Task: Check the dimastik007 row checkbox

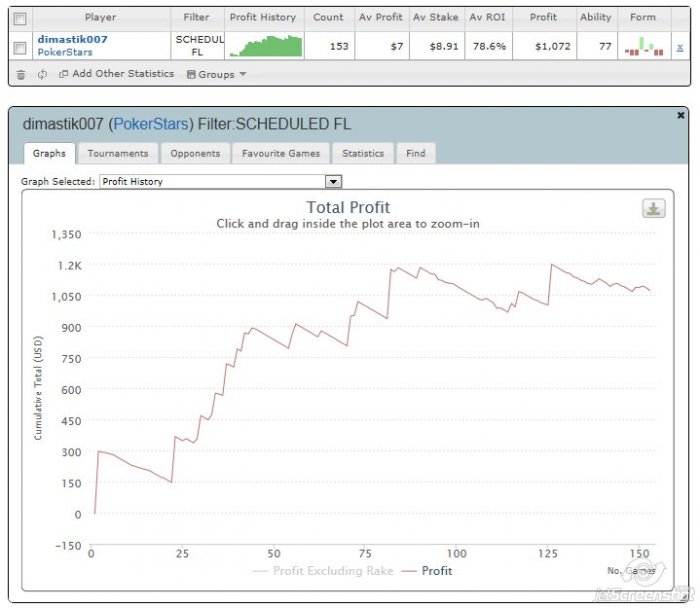Action: pyautogui.click(x=20, y=48)
